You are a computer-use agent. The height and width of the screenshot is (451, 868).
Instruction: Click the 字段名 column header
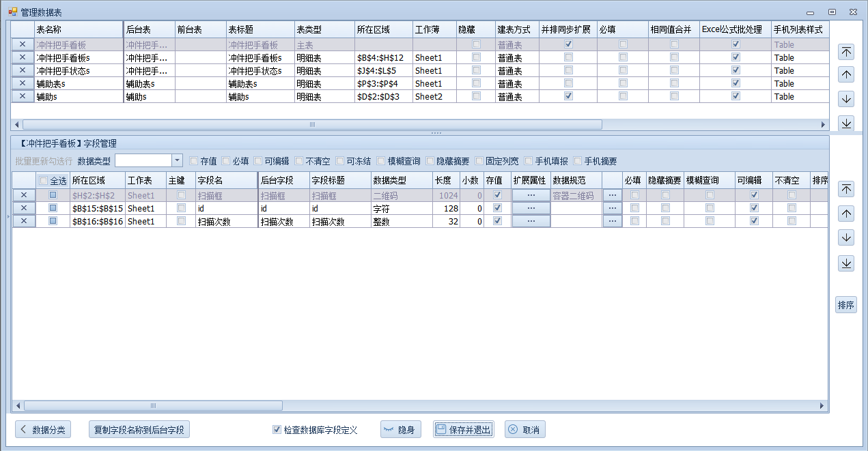coord(225,181)
